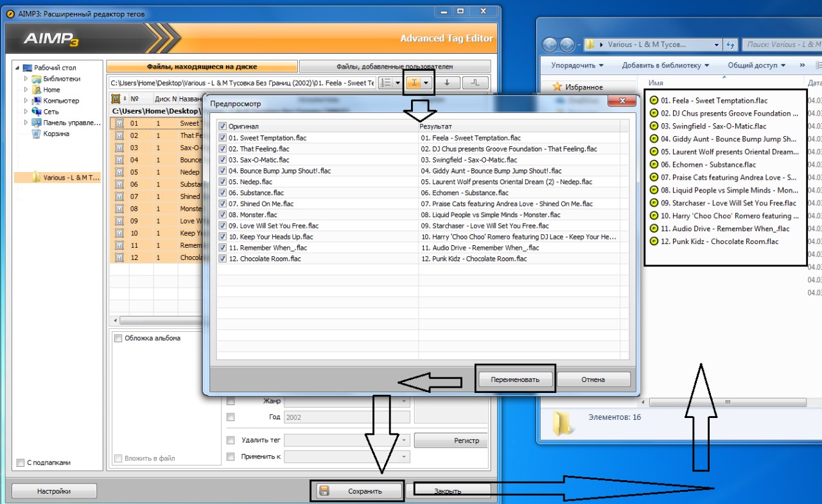The width and height of the screenshot is (822, 504).
Task: Click the Регистр button
Action: pos(452,440)
